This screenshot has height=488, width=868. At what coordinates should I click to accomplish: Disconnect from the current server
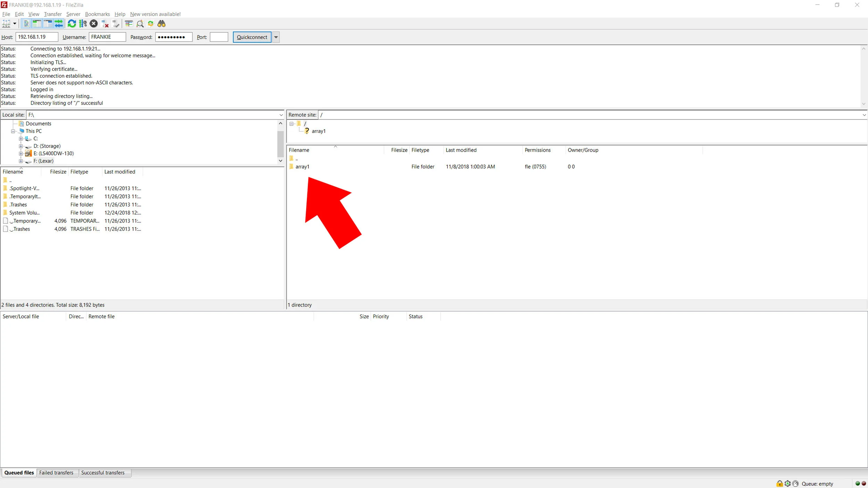pos(105,24)
